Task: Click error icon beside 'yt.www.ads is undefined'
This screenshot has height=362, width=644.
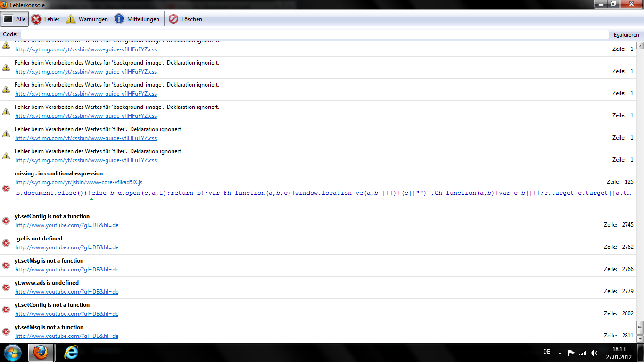Action: [x=6, y=288]
